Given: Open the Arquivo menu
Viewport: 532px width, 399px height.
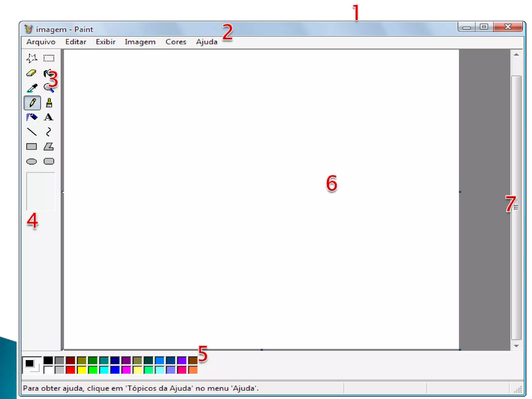Looking at the screenshot, I should (x=41, y=42).
